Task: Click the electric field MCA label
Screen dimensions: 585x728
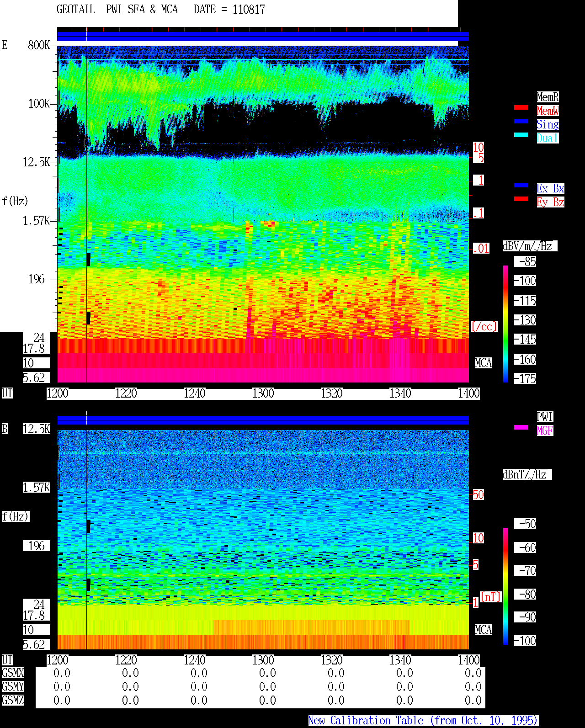Action: click(x=484, y=363)
